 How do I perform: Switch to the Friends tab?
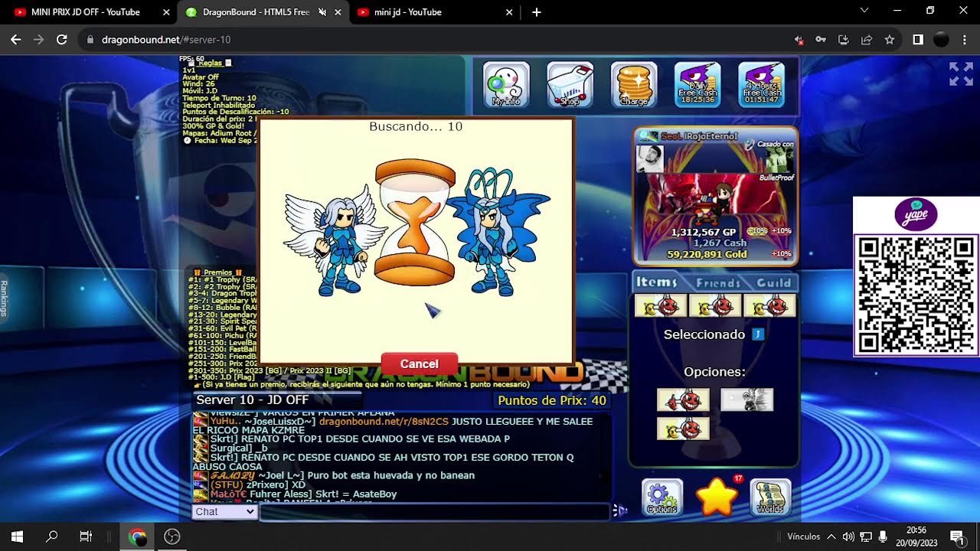[717, 283]
